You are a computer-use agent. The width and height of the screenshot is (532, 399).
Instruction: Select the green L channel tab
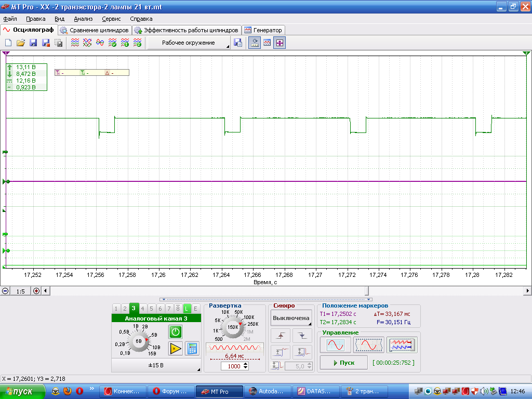tap(187, 309)
